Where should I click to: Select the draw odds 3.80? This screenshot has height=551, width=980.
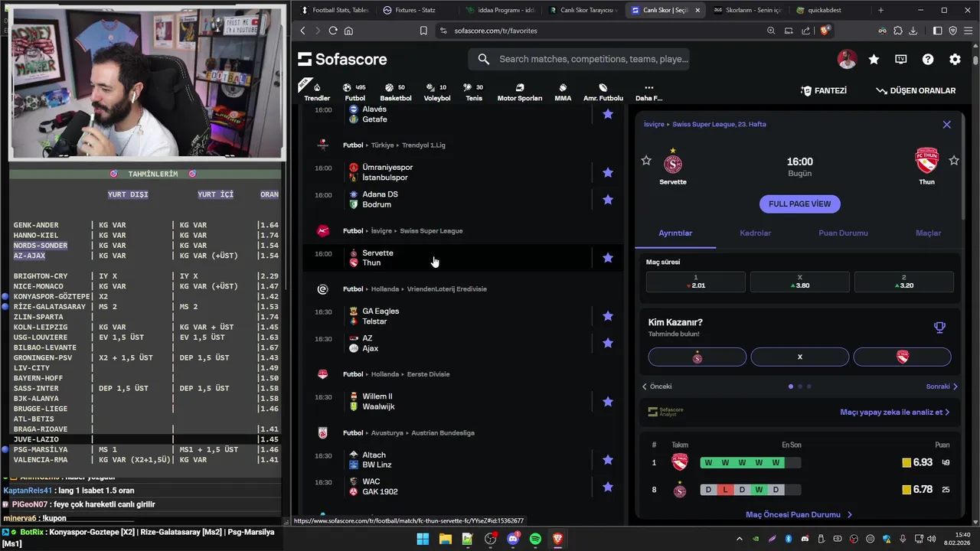tap(800, 282)
